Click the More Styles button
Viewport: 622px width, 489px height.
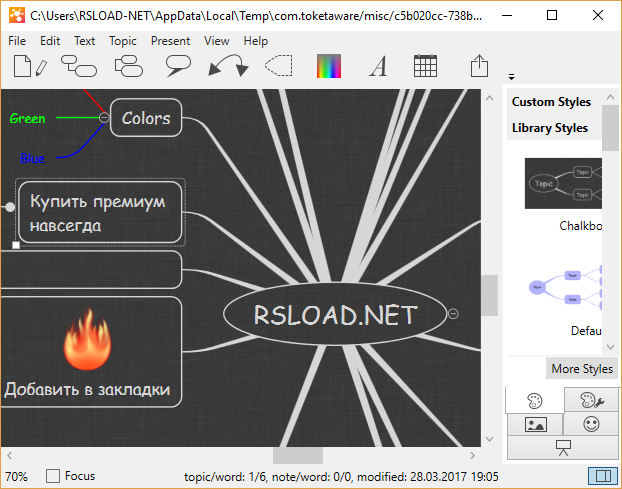click(582, 368)
